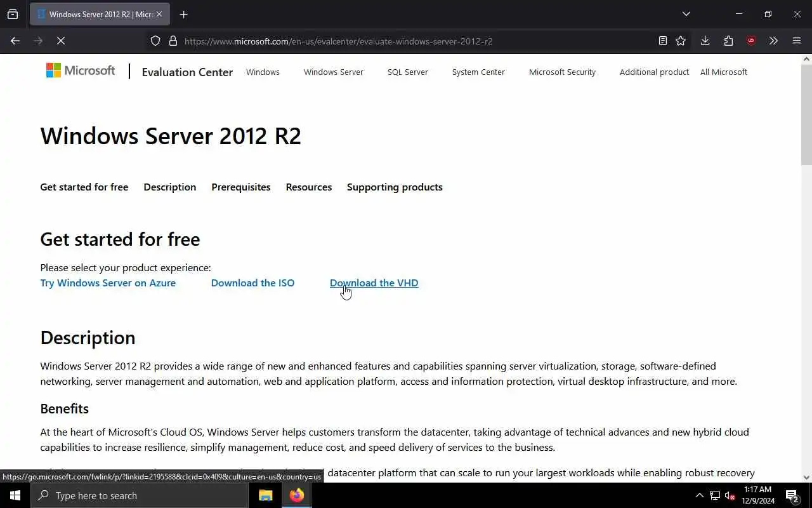Click the 'Benefits' subheading
This screenshot has height=508, width=812.
coord(64,408)
